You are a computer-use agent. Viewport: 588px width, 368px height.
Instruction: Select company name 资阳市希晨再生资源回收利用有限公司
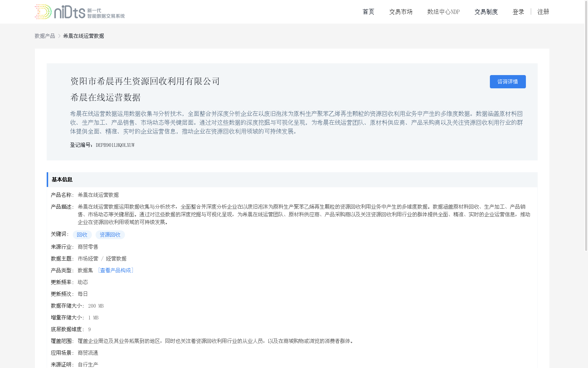tap(145, 81)
